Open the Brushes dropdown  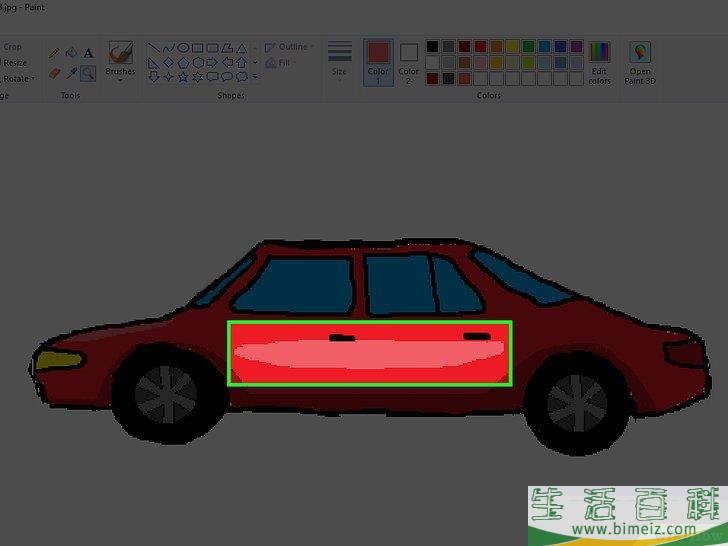coord(121,62)
